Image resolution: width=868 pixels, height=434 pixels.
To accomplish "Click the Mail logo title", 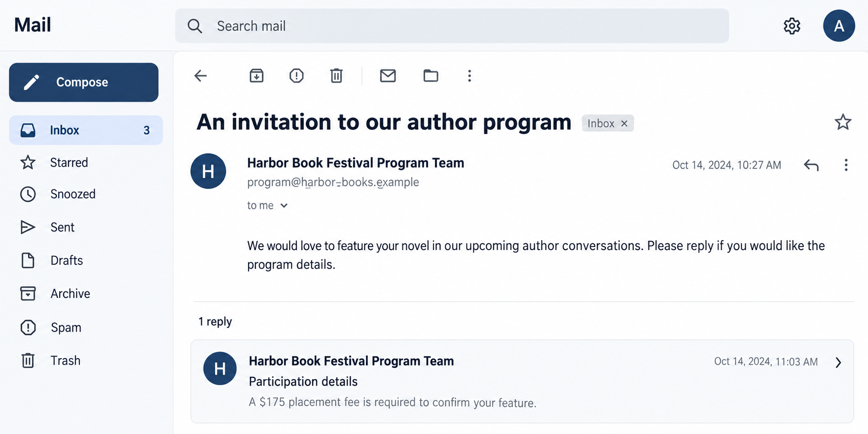I will (32, 25).
